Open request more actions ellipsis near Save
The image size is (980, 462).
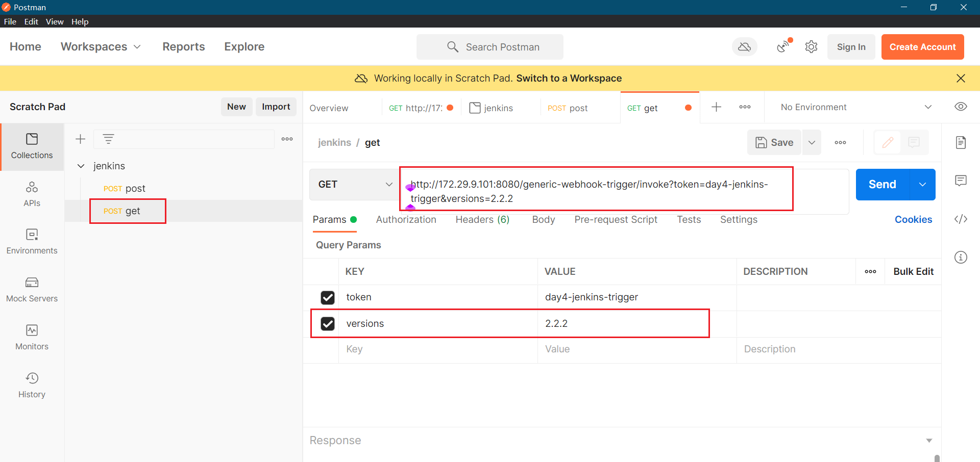click(x=840, y=142)
